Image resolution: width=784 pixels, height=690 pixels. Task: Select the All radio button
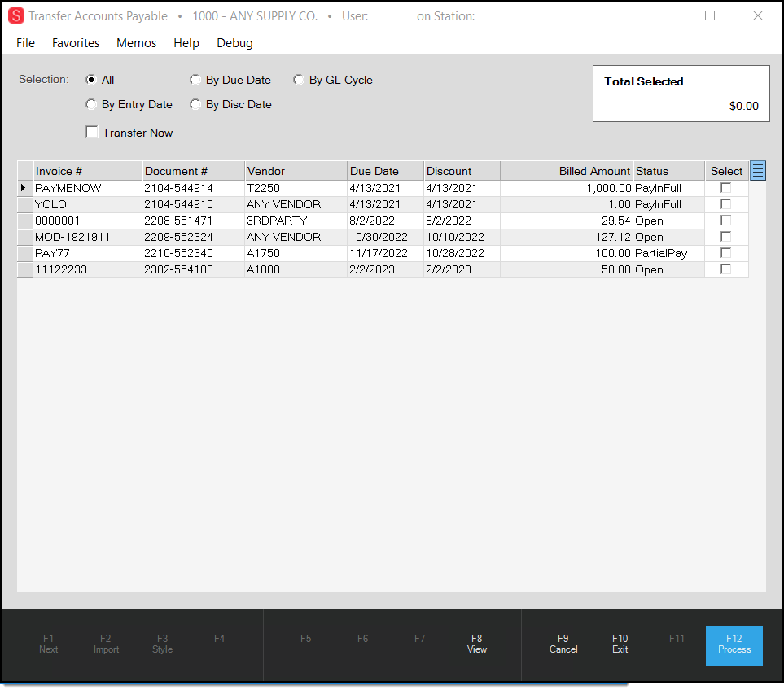point(91,80)
